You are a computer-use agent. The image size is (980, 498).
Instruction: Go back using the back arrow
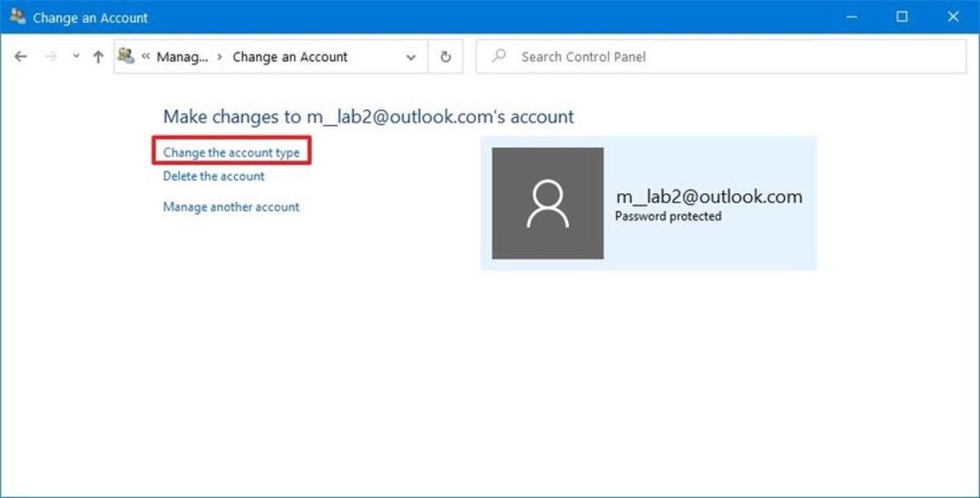[x=21, y=57]
